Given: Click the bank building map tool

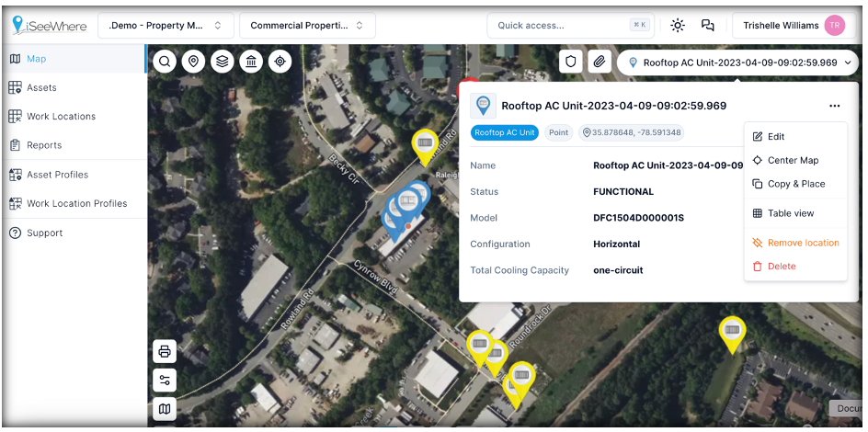Looking at the screenshot, I should (251, 62).
